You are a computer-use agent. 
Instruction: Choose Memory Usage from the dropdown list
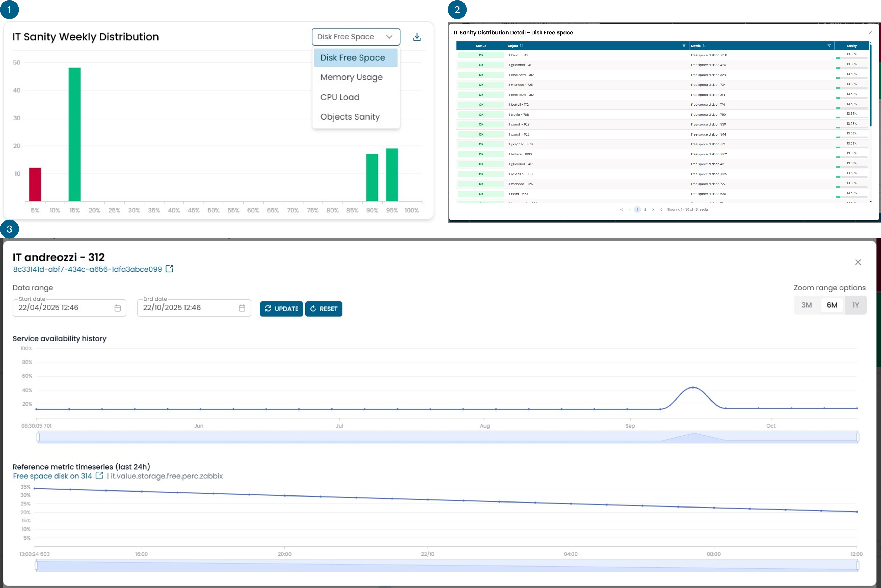[351, 77]
